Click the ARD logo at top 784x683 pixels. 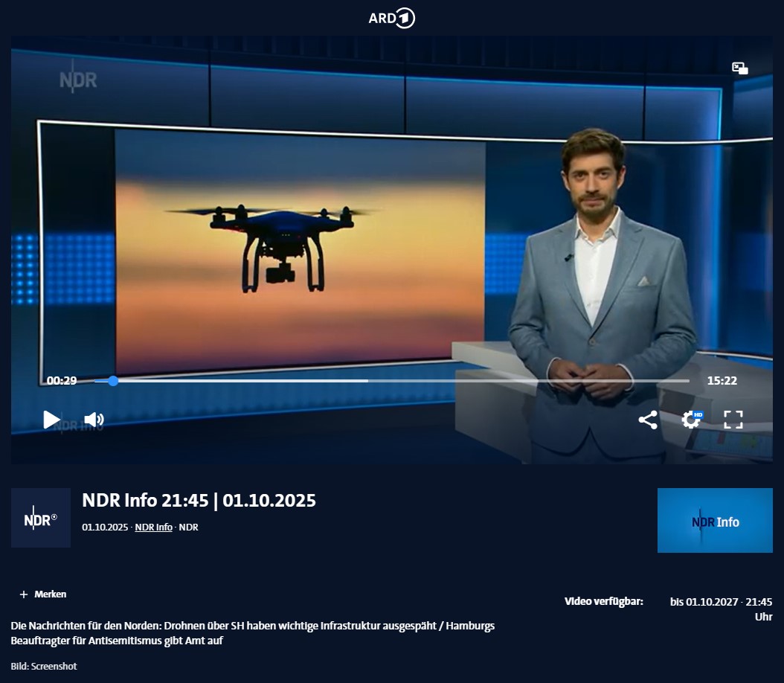[x=391, y=19]
